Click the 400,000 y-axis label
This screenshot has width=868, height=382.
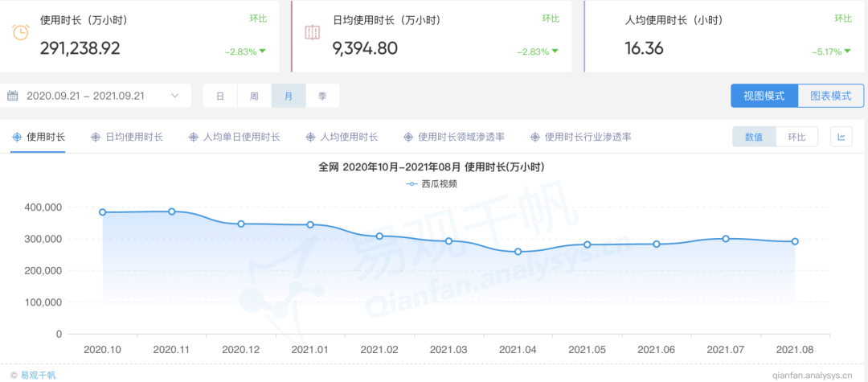click(43, 207)
